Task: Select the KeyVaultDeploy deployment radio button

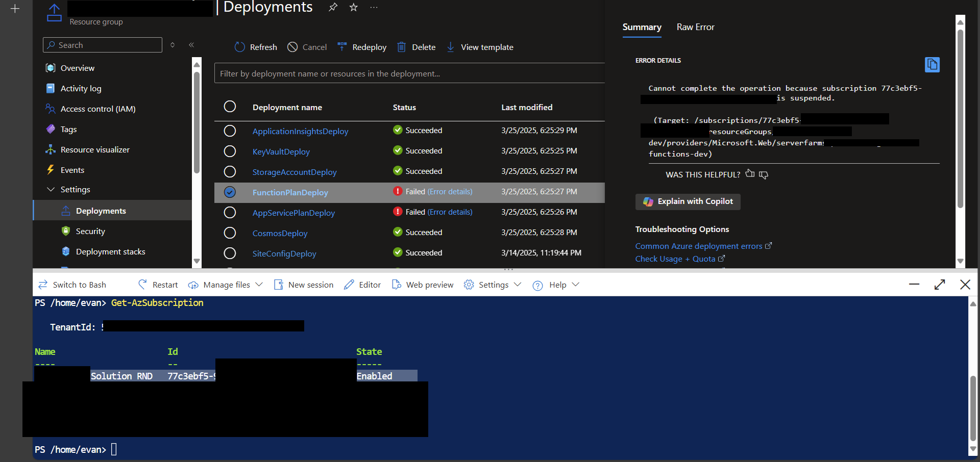Action: [x=230, y=151]
